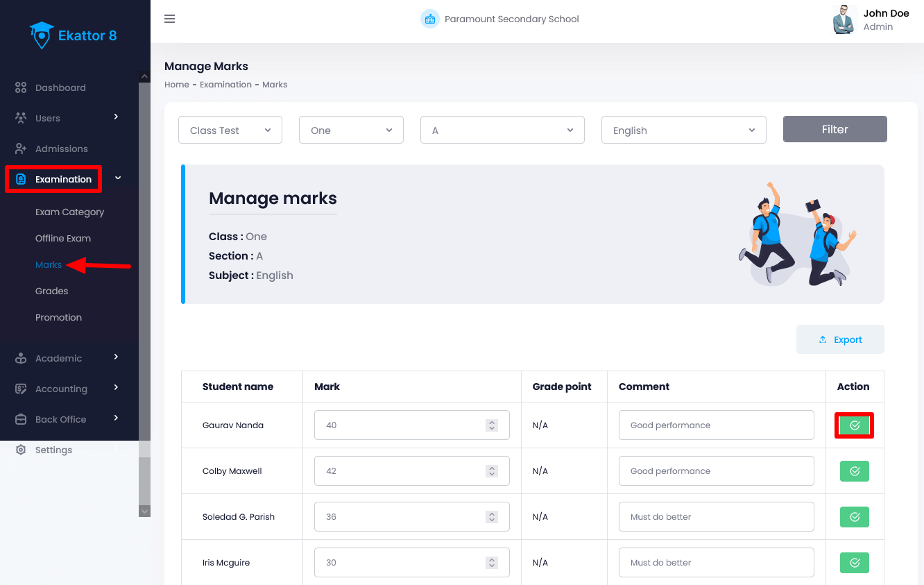Click the Dashboard sidebar icon
Image resolution: width=924 pixels, height=585 pixels.
tap(21, 88)
